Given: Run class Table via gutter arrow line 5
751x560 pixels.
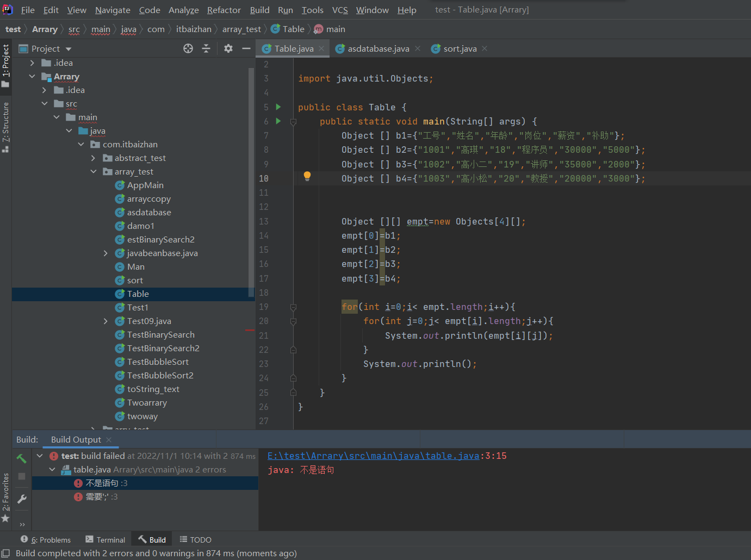Looking at the screenshot, I should tap(278, 107).
